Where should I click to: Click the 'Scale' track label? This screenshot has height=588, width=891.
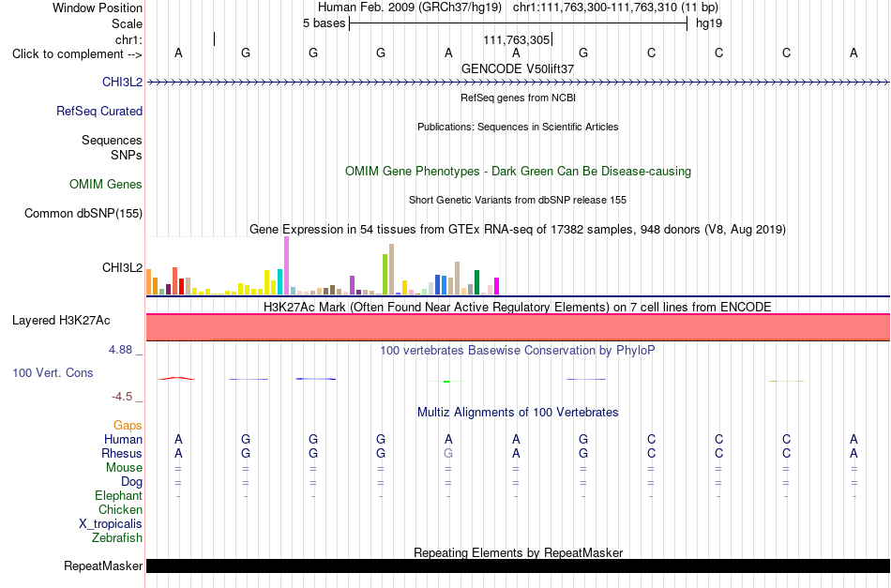click(127, 23)
